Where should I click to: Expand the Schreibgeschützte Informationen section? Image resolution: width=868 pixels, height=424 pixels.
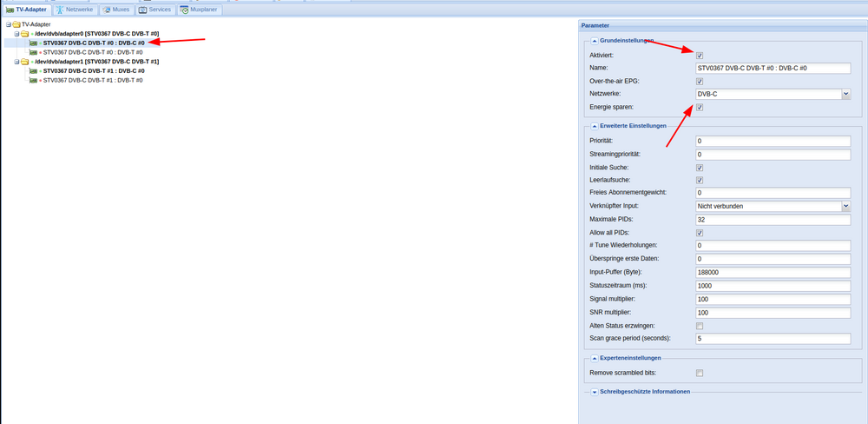tap(595, 392)
